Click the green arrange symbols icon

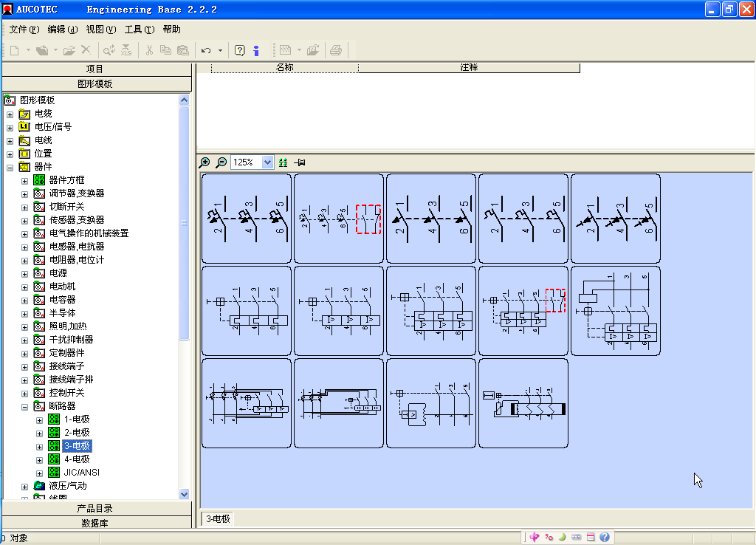click(283, 162)
